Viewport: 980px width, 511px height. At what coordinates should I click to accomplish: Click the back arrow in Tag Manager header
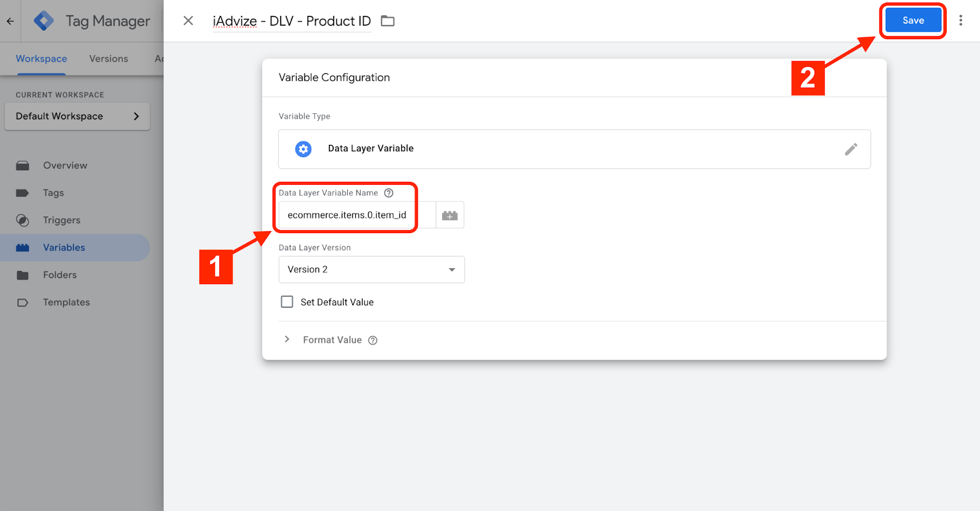[x=10, y=21]
